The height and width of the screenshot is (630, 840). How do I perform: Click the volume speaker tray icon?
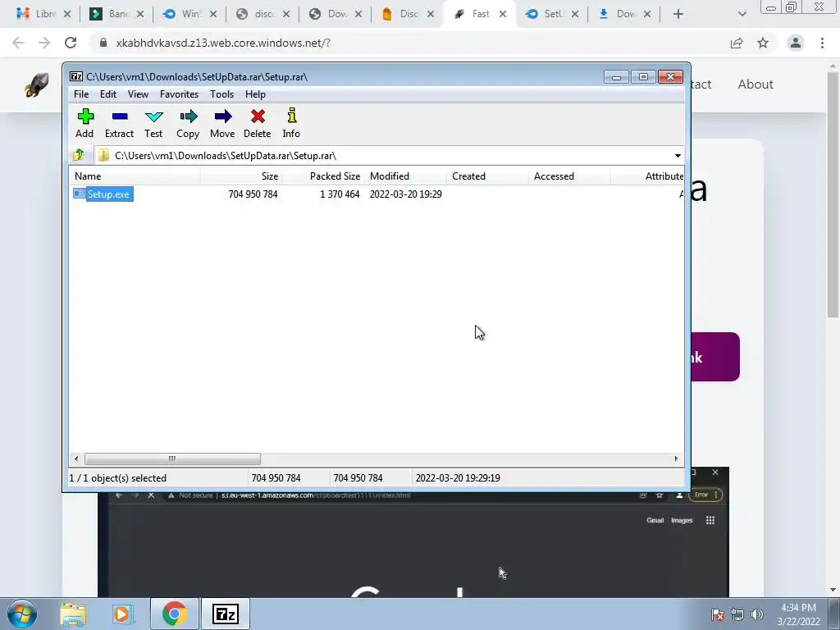(756, 614)
